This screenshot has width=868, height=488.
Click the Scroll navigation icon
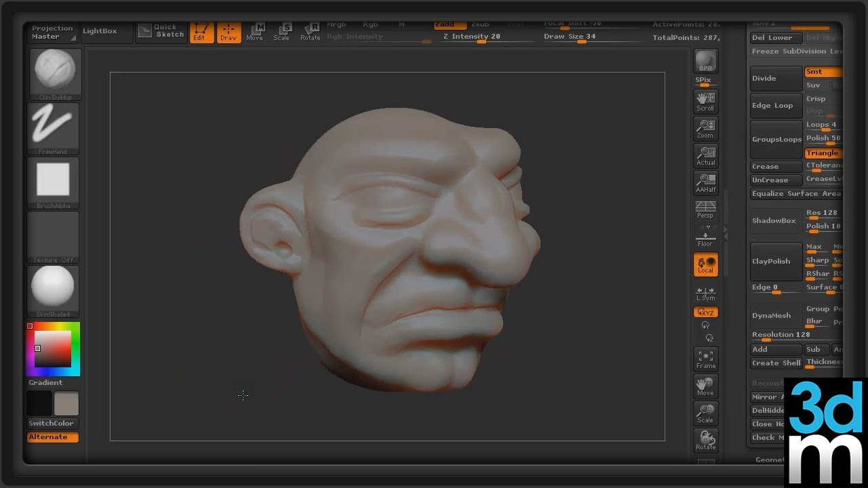[706, 102]
